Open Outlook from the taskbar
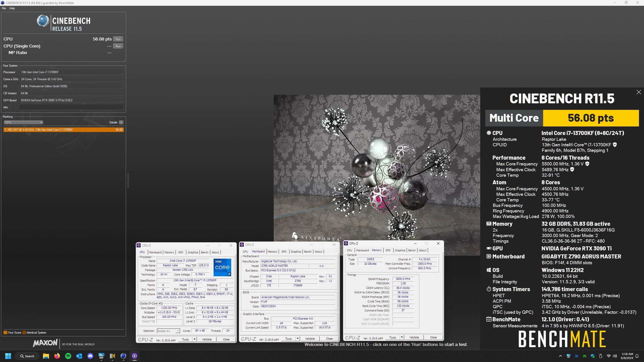The height and width of the screenshot is (362, 644). 79,356
